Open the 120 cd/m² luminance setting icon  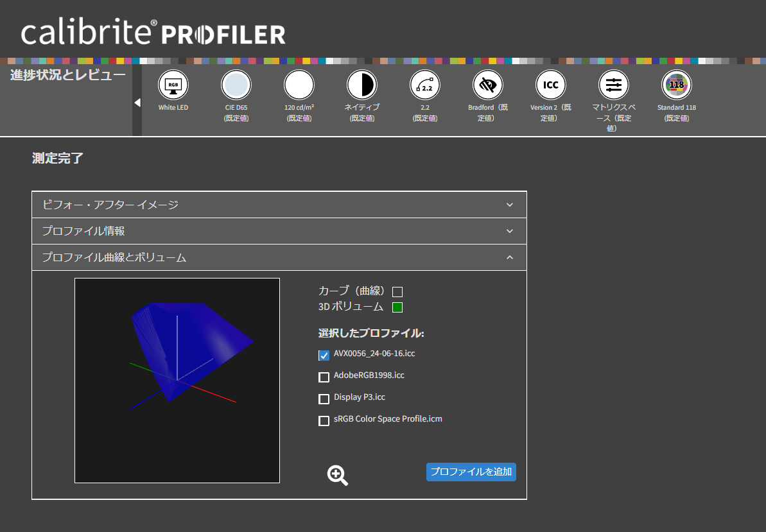[299, 85]
